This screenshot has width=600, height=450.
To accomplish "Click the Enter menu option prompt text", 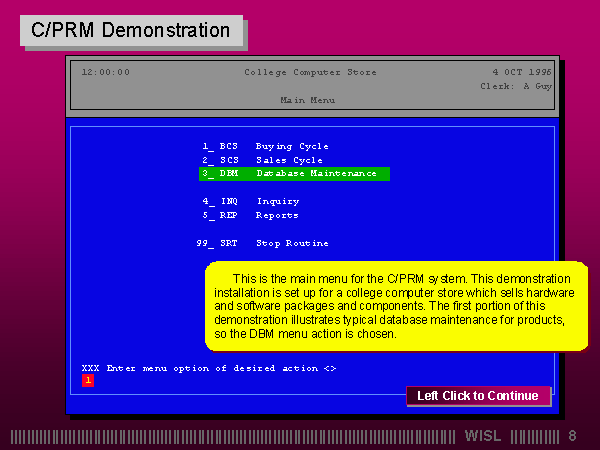I will tap(208, 368).
